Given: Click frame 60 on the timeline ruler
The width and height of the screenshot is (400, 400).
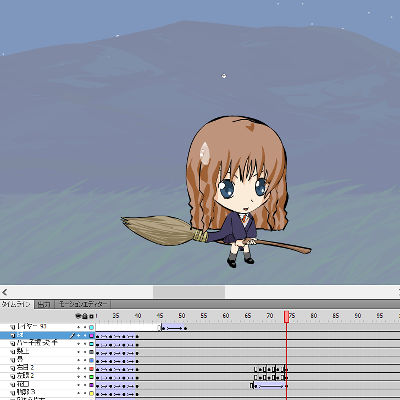Looking at the screenshot, I should coord(226,316).
